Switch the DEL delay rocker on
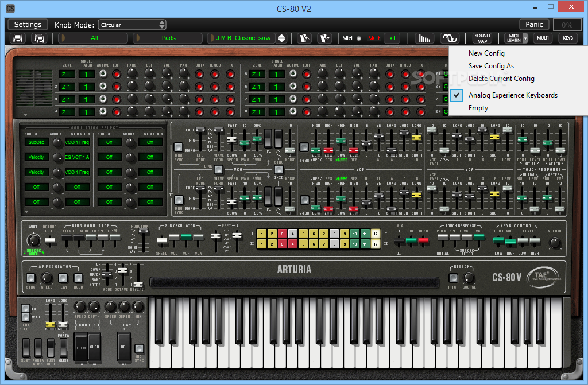 click(124, 347)
